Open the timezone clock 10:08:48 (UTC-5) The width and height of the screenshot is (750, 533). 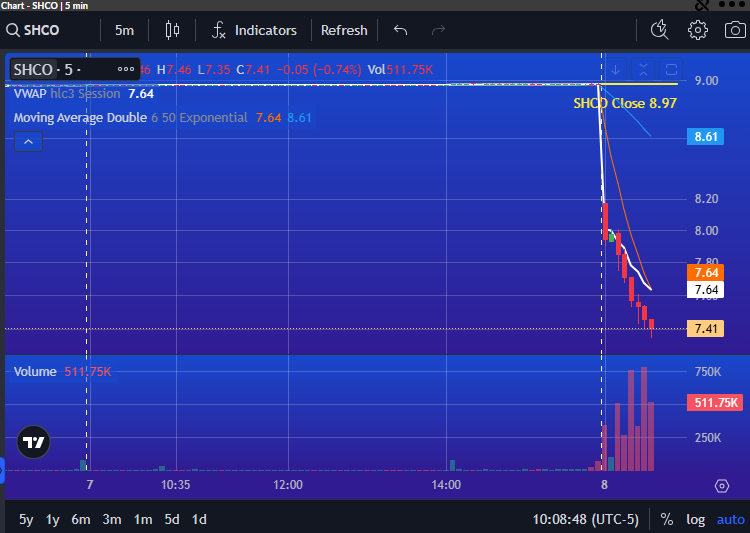585,520
